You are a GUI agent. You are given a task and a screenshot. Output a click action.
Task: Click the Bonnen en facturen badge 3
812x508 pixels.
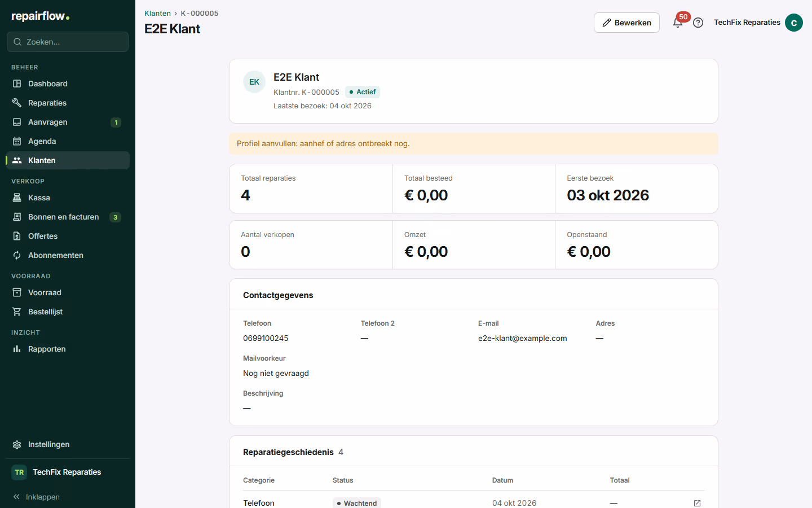(115, 217)
